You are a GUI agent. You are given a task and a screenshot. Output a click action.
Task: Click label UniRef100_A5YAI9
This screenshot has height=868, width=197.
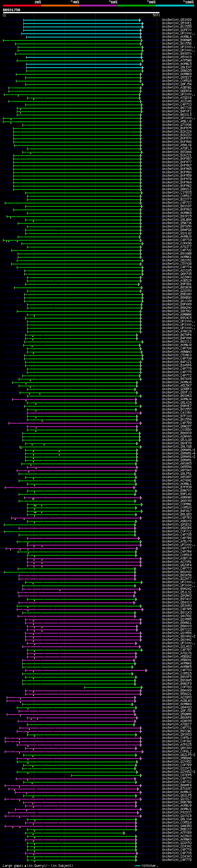177,57
